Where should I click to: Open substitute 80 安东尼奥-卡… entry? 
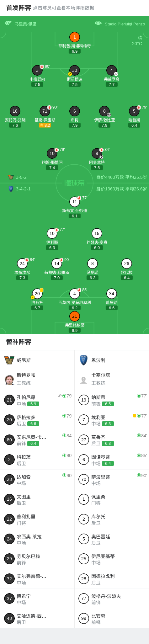point(37,440)
